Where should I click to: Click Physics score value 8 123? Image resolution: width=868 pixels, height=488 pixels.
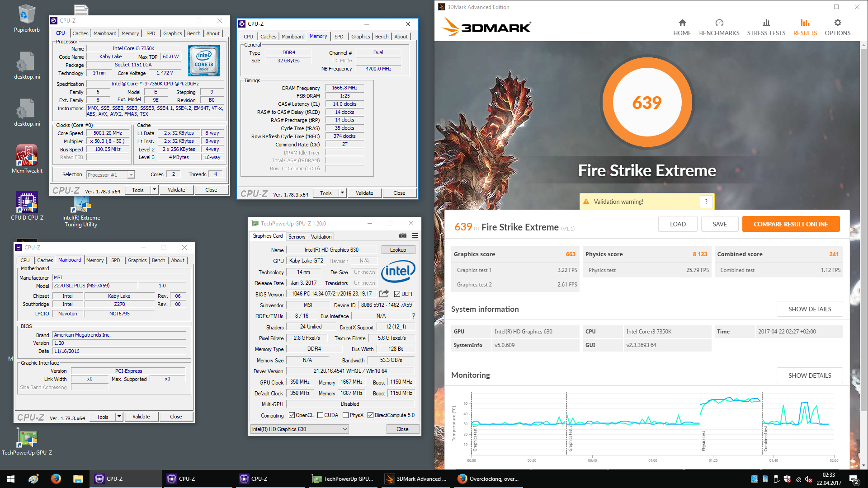coord(700,254)
